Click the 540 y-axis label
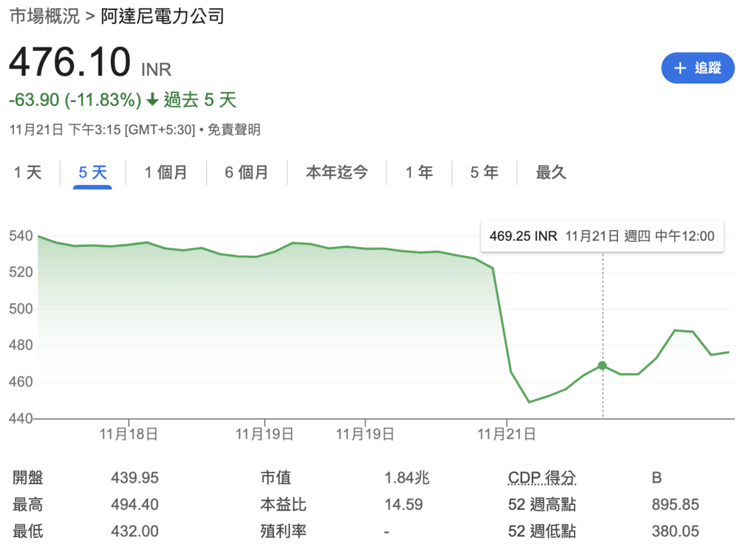The width and height of the screenshot is (756, 546). (20, 236)
